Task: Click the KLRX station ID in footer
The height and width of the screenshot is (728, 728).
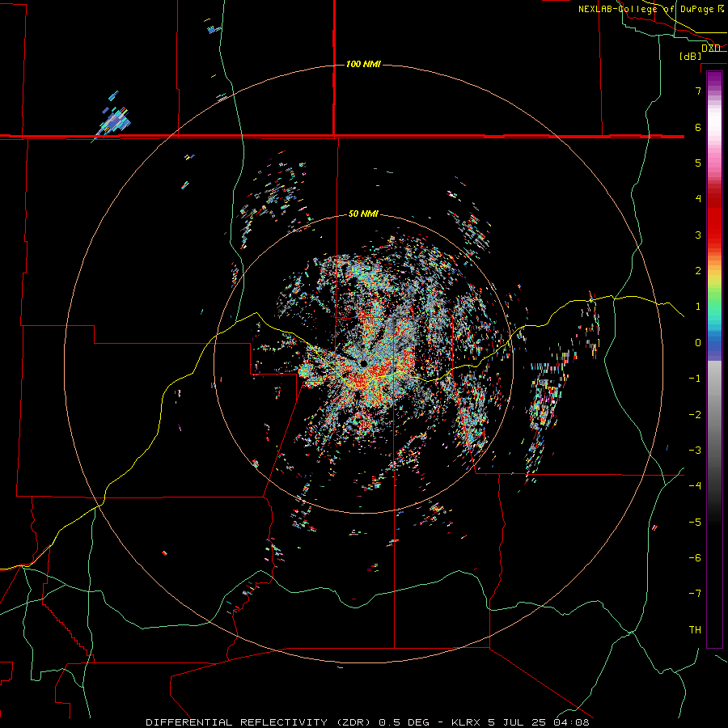Action: [x=467, y=722]
